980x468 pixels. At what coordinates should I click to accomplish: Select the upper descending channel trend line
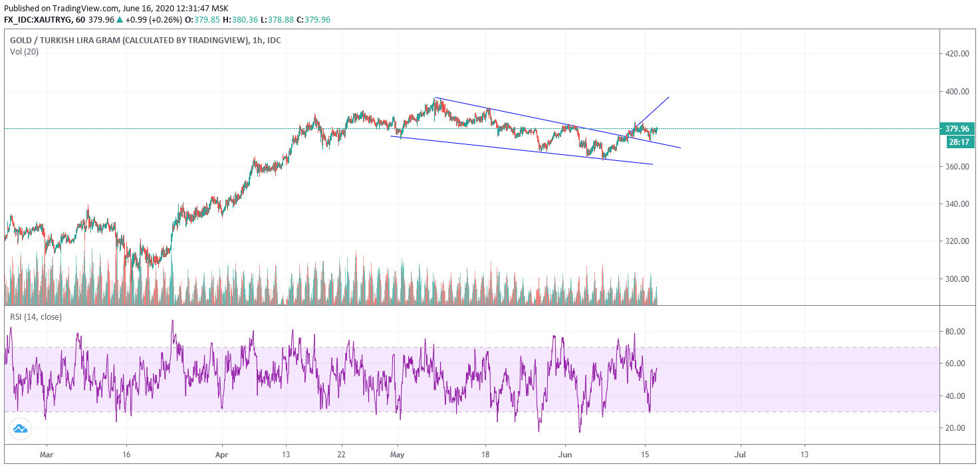point(558,123)
